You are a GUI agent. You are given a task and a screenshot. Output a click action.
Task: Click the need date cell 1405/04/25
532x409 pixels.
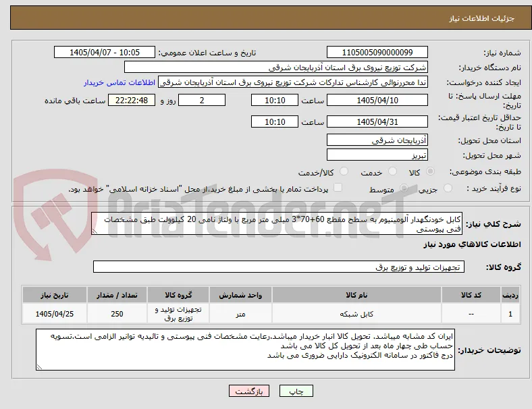[x=55, y=314]
